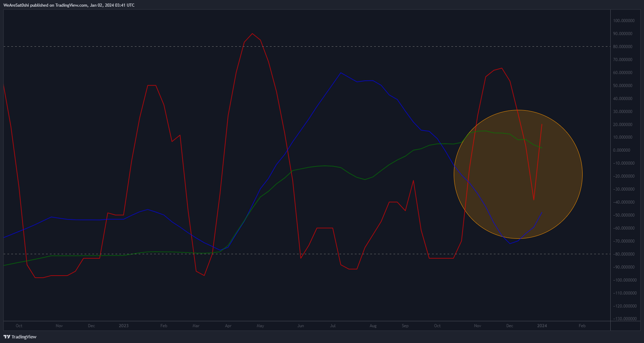
Task: Click the Aug label on time axis
Action: 373,326
